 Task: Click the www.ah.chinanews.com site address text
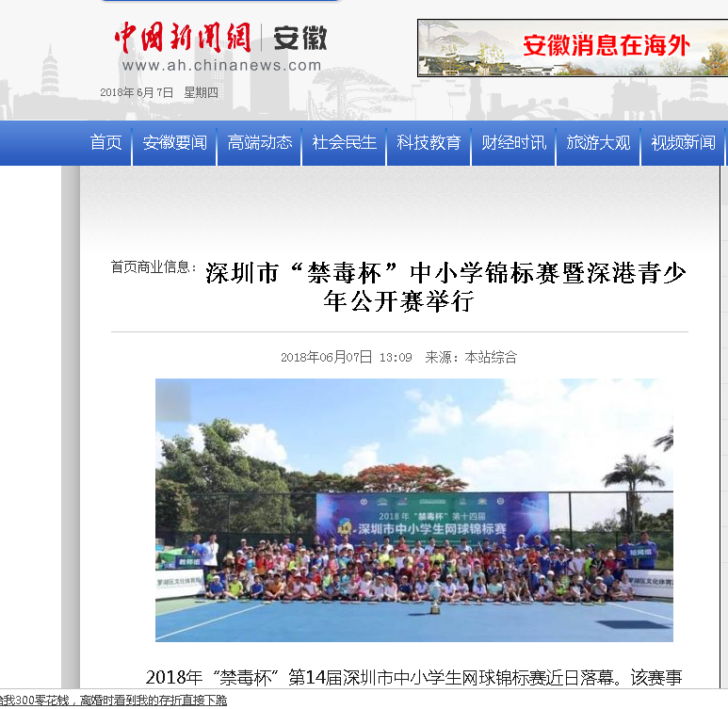[221, 66]
